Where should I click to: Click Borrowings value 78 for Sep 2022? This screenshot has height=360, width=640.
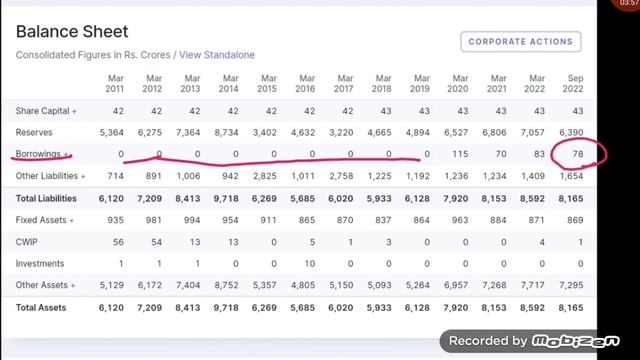[578, 154]
